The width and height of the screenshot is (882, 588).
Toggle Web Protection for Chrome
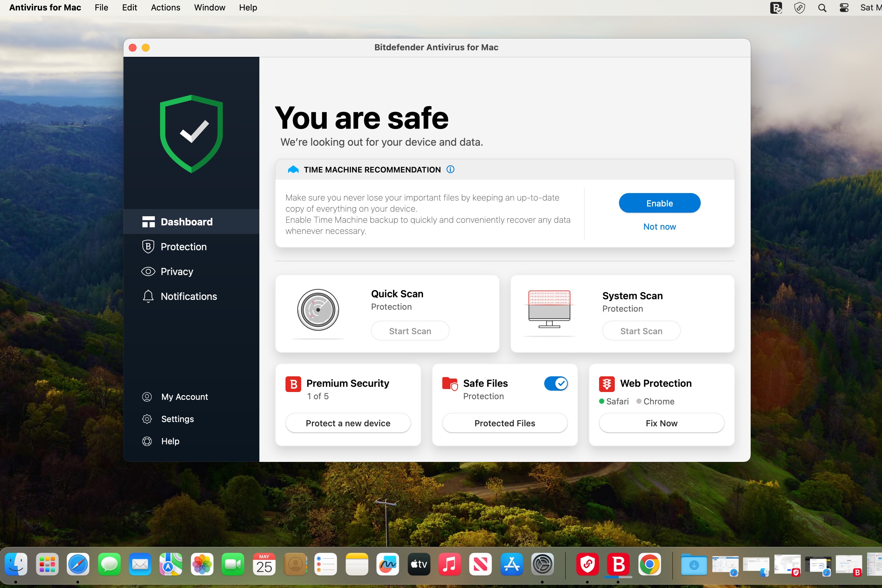click(640, 400)
